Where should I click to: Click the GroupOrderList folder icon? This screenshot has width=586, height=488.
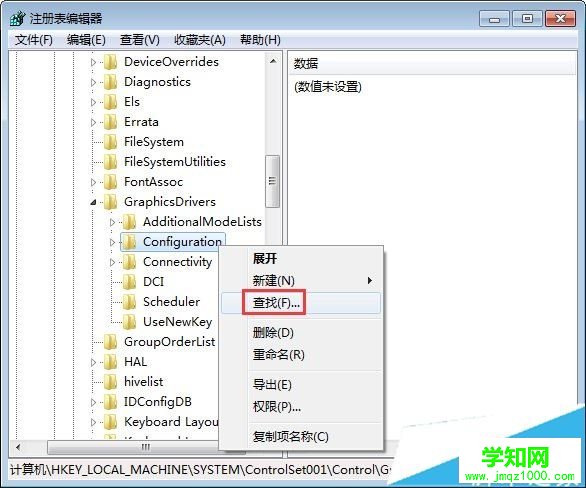point(111,342)
